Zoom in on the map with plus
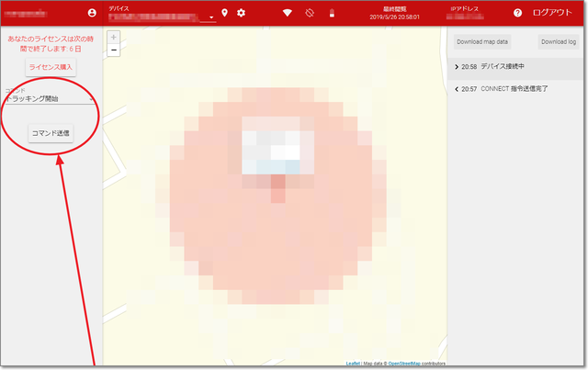This screenshot has height=370, width=588. (x=113, y=38)
